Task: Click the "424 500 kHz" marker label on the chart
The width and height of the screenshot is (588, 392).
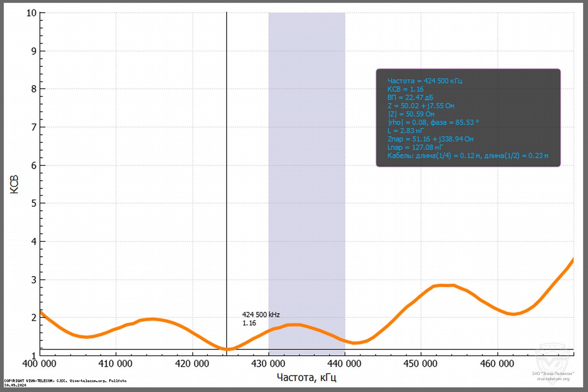Action: (261, 315)
